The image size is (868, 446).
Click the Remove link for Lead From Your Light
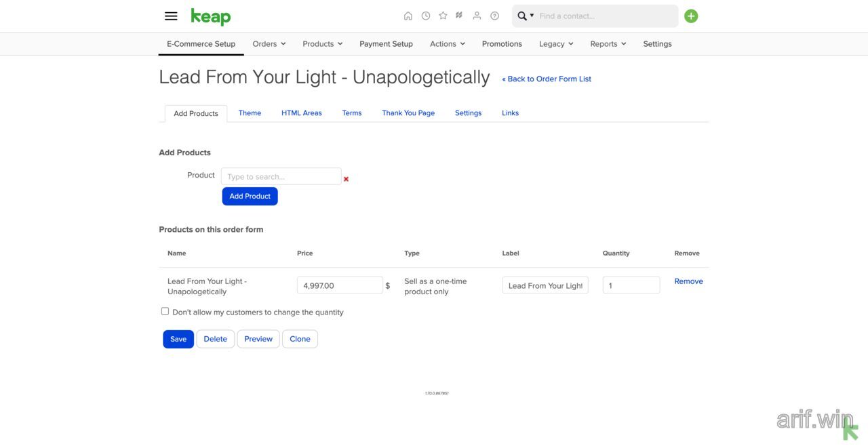[x=688, y=281]
